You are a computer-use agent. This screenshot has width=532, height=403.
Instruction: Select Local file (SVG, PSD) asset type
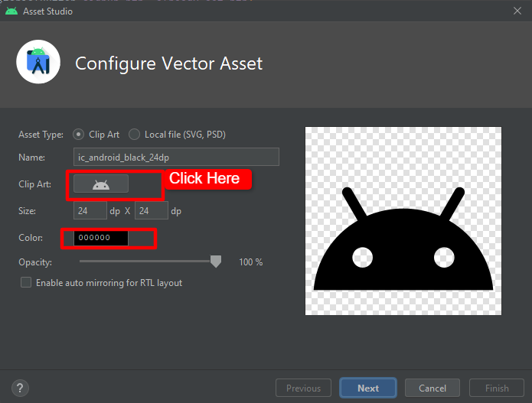[x=135, y=135]
